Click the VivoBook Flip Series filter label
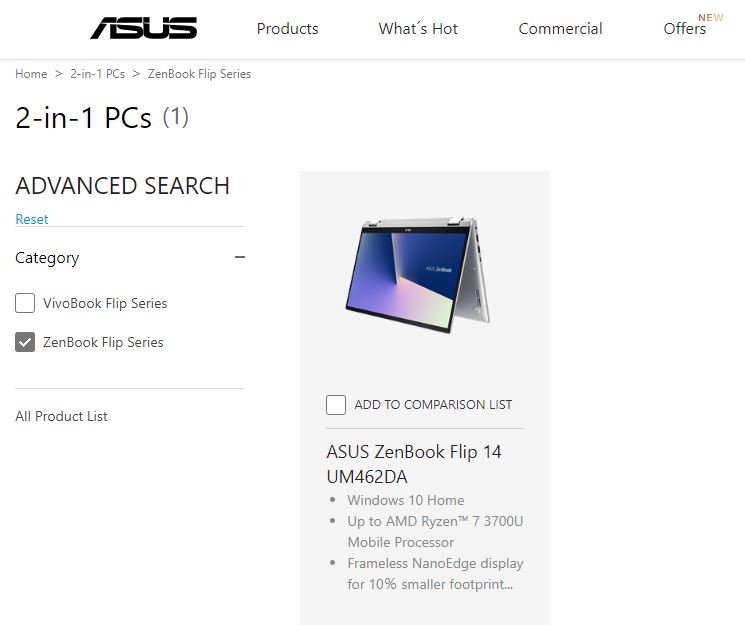The height and width of the screenshot is (625, 745). click(x=105, y=303)
